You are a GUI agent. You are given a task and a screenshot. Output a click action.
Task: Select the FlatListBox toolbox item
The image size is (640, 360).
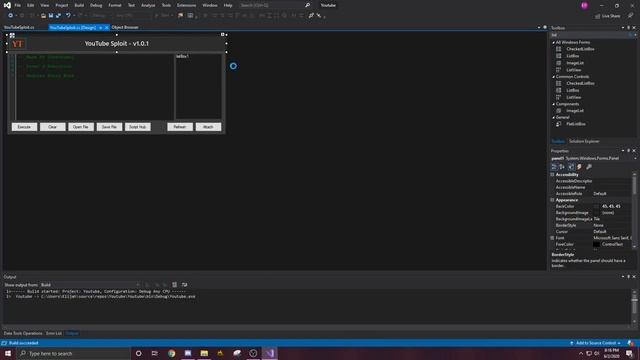coord(576,124)
